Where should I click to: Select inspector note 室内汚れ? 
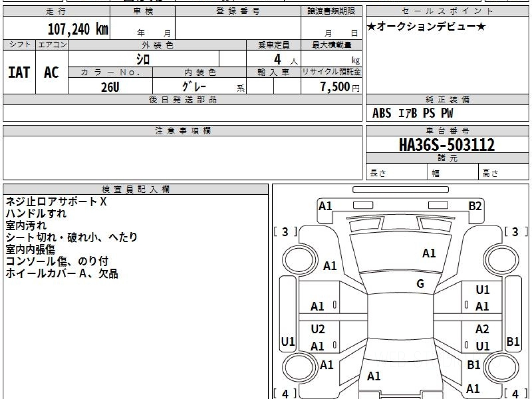(x=26, y=226)
